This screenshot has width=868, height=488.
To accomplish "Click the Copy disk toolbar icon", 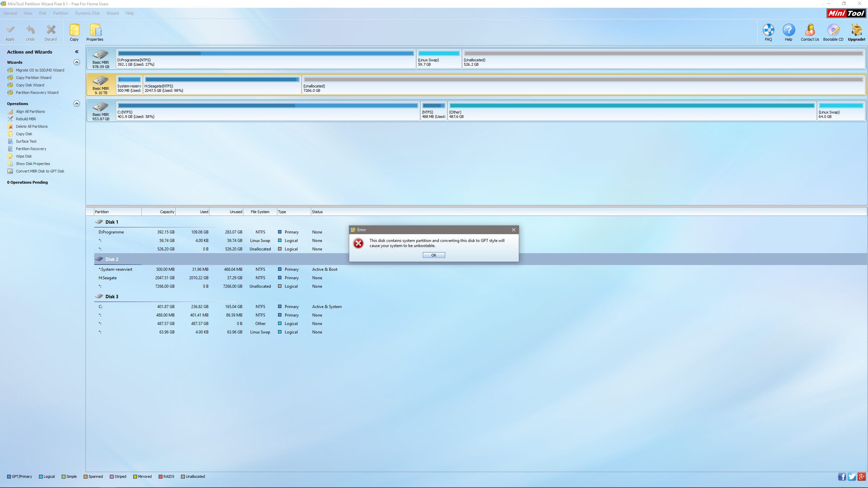I will pos(74,30).
